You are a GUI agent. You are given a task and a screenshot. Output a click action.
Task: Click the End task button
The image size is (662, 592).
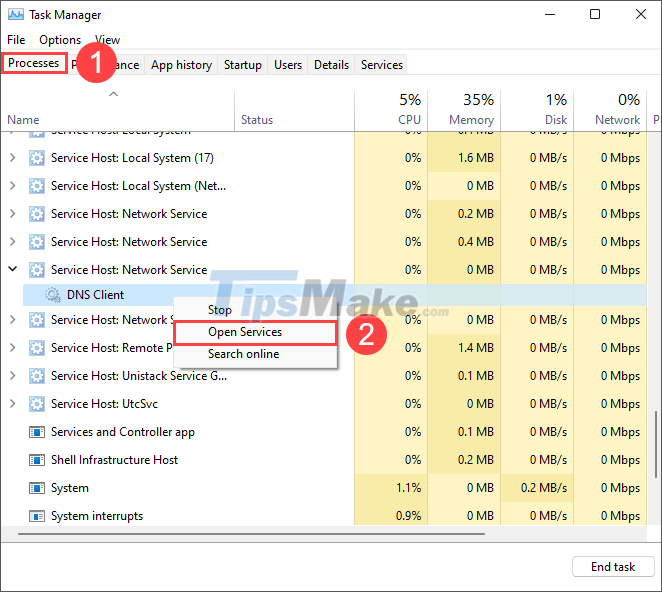(x=613, y=567)
